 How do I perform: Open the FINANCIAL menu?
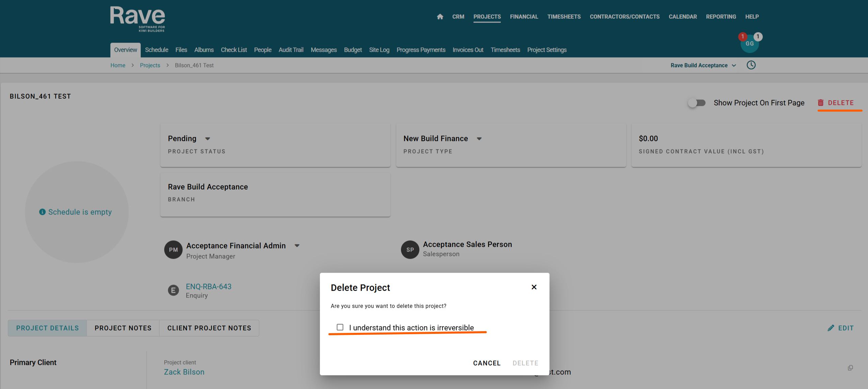pos(524,17)
